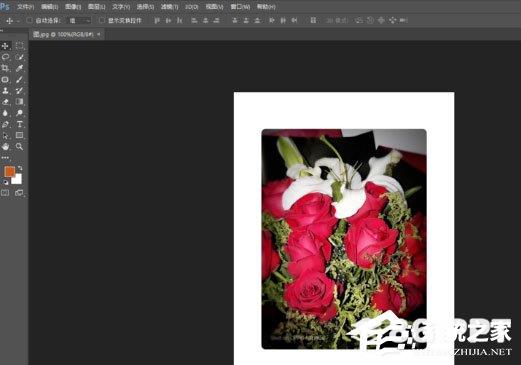This screenshot has width=521, height=365.
Task: Distribute horizontal centers in options bar
Action: point(283,21)
